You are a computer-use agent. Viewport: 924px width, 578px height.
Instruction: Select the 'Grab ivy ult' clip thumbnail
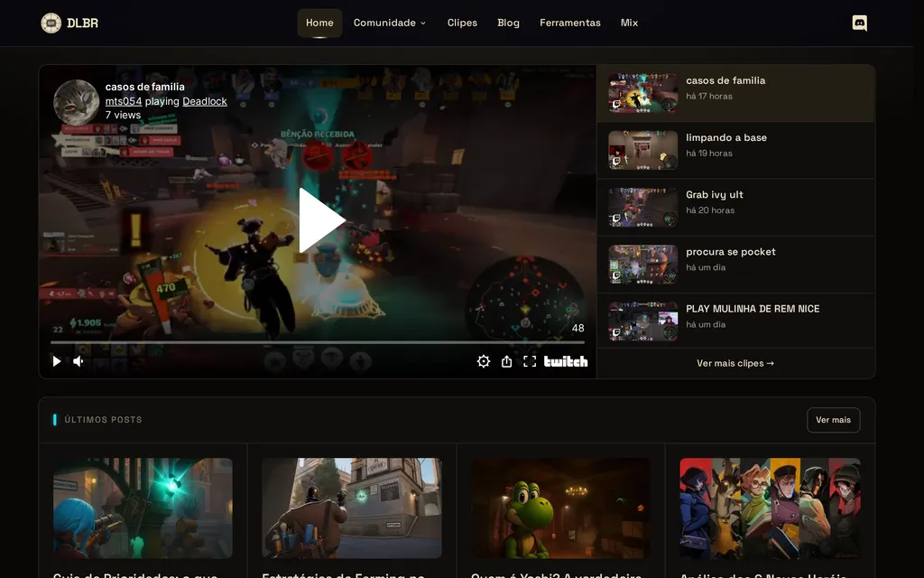click(x=642, y=208)
